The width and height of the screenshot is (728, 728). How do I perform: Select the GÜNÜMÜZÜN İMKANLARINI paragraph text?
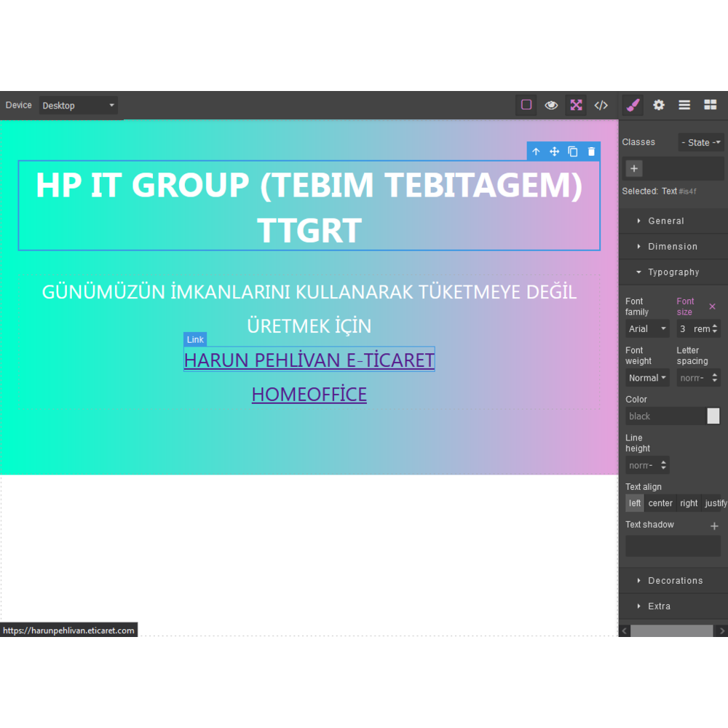[309, 309]
